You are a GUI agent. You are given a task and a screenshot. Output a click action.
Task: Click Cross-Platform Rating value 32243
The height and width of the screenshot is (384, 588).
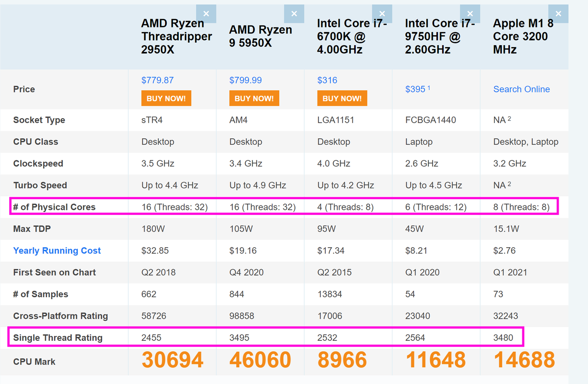506,316
